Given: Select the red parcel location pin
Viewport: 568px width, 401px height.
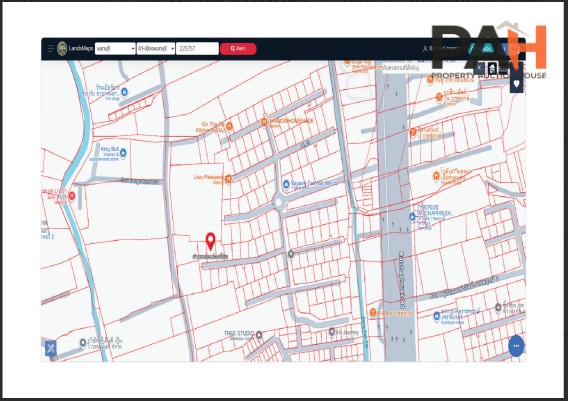Looking at the screenshot, I should click(210, 241).
